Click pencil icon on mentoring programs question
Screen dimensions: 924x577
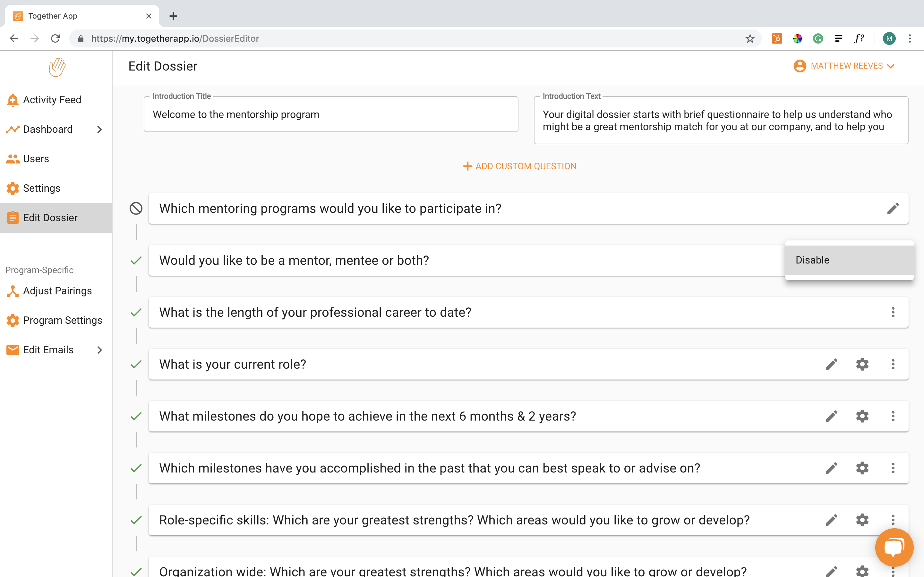(x=893, y=208)
